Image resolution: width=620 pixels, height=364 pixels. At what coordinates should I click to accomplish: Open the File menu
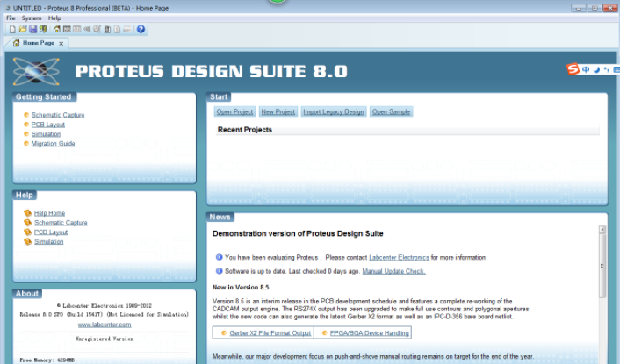(x=11, y=18)
